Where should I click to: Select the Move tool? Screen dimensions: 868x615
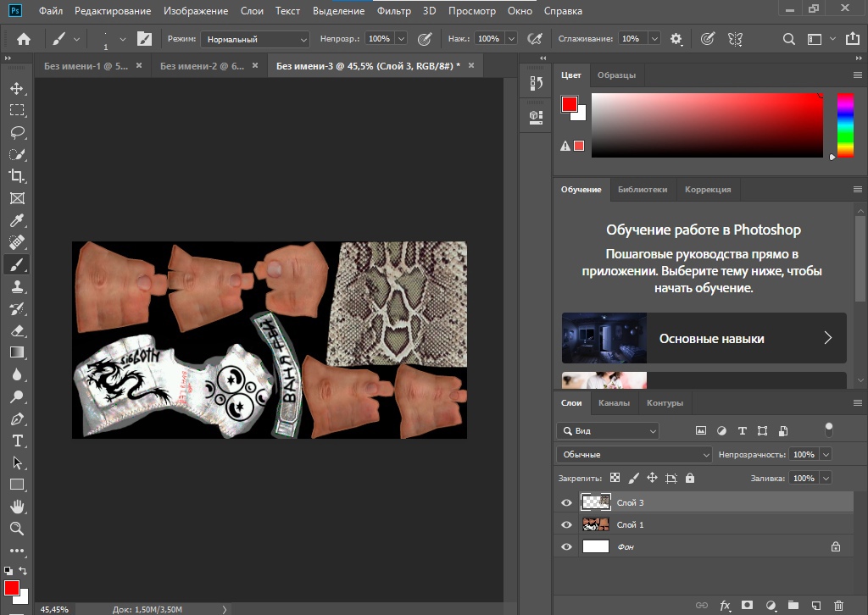pyautogui.click(x=16, y=88)
